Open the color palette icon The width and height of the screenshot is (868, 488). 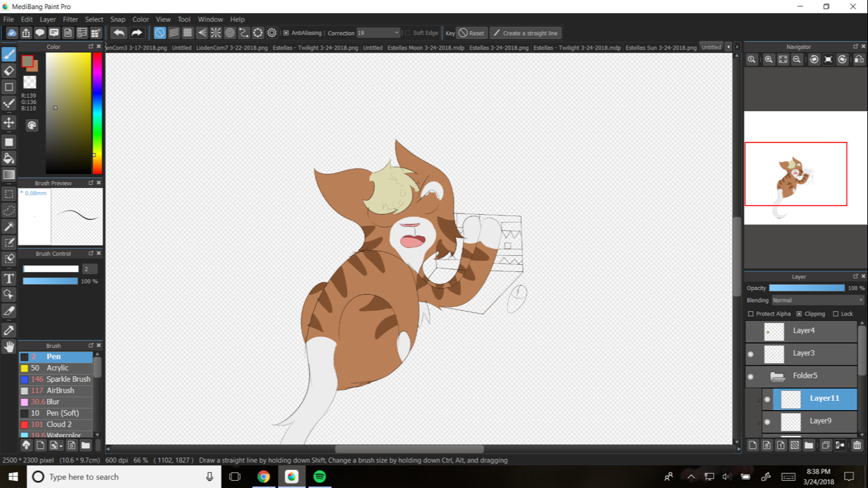(31, 125)
